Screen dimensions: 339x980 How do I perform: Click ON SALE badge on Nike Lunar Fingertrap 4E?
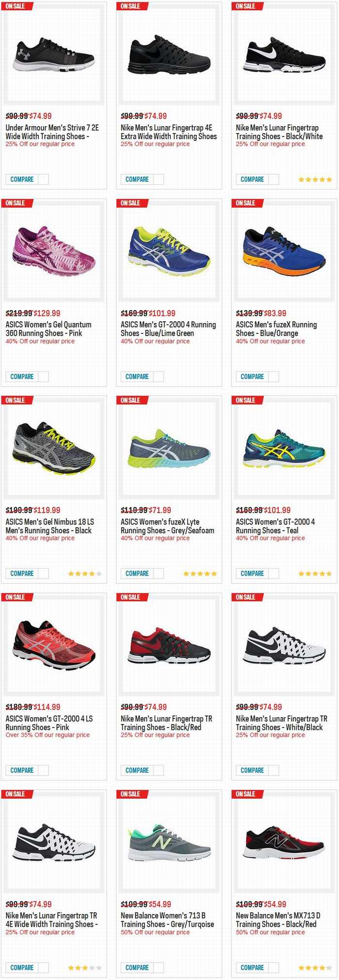(x=131, y=6)
